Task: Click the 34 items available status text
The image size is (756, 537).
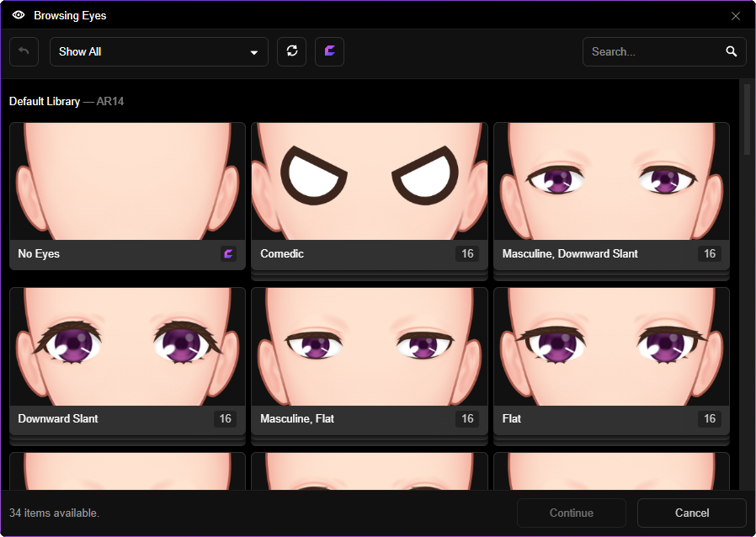Action: pos(54,513)
